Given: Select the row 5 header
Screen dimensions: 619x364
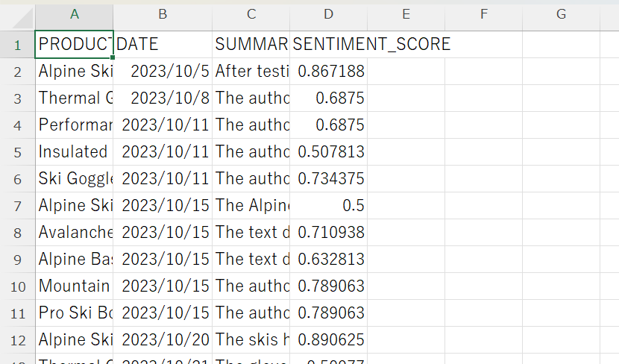Looking at the screenshot, I should [x=17, y=152].
